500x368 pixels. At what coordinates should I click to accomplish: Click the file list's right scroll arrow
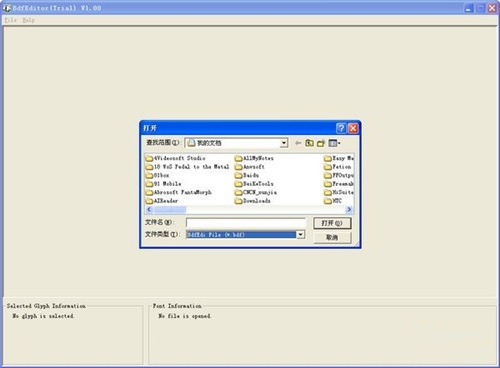(349, 209)
